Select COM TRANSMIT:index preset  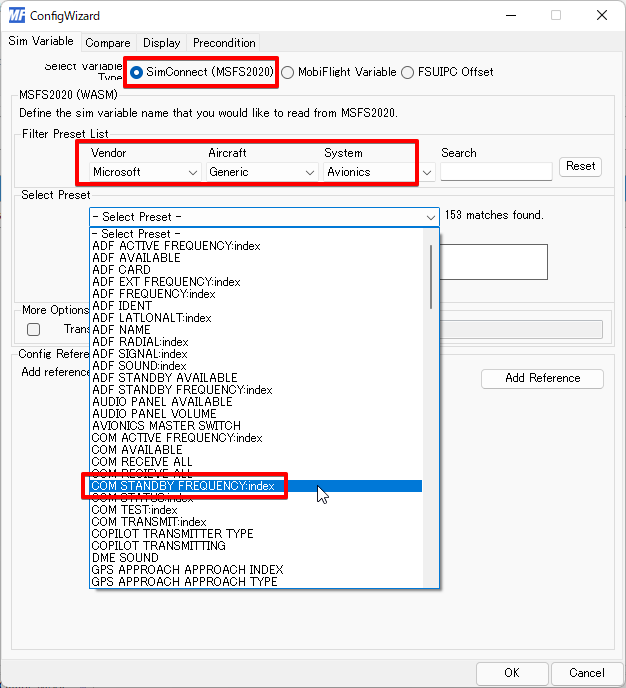(x=256, y=522)
